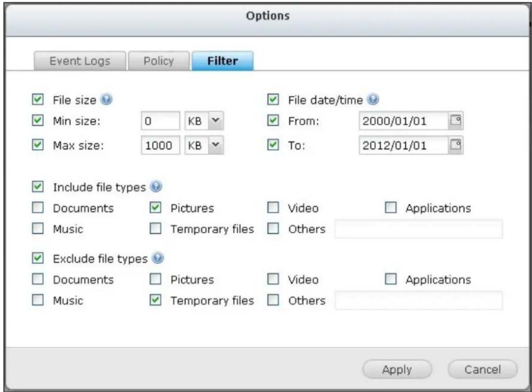Open help icon beside Include file types
Screen dimensions: 532x392
156,186
